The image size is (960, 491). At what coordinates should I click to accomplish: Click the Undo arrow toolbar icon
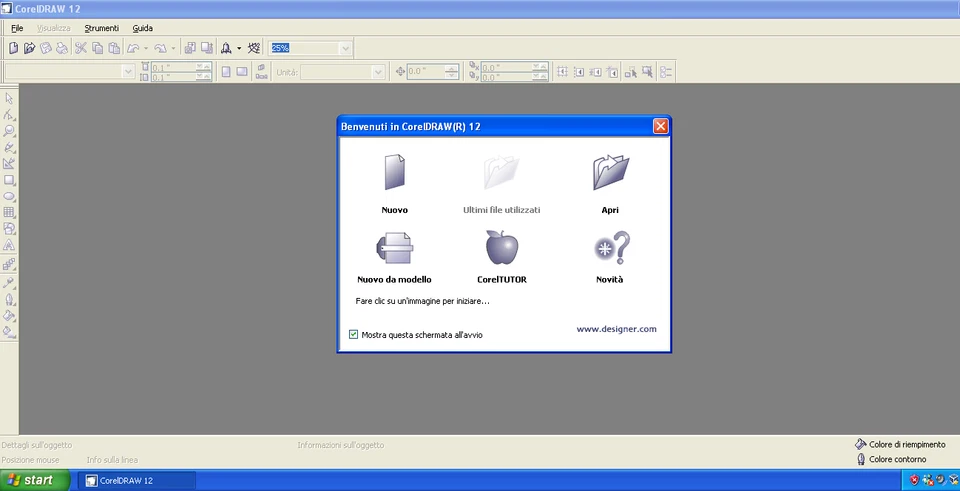tap(133, 48)
